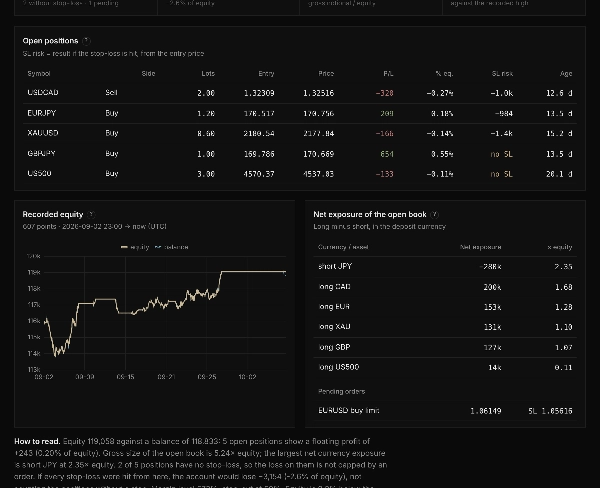Click the EURJPY entry price 170.517

[259, 114]
